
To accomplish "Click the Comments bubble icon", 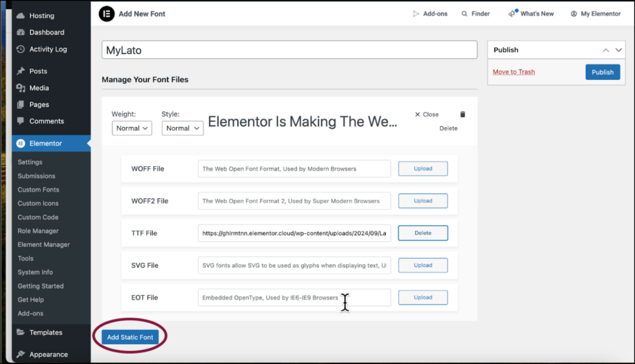I will tap(20, 121).
